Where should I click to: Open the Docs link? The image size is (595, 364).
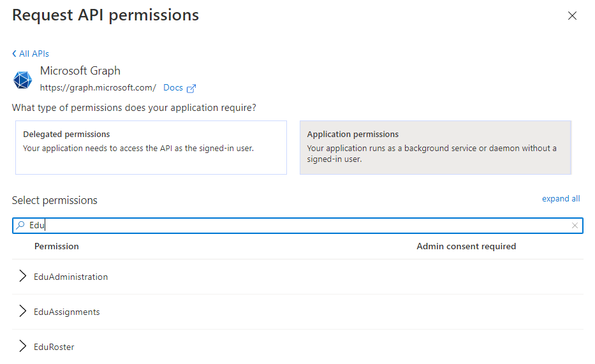point(173,88)
